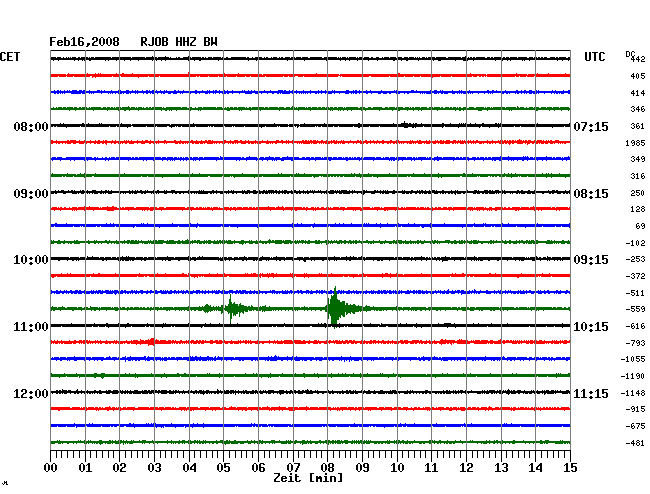The width and height of the screenshot is (650, 494).
Task: Select the DC offset value 349
Action: pos(638,159)
